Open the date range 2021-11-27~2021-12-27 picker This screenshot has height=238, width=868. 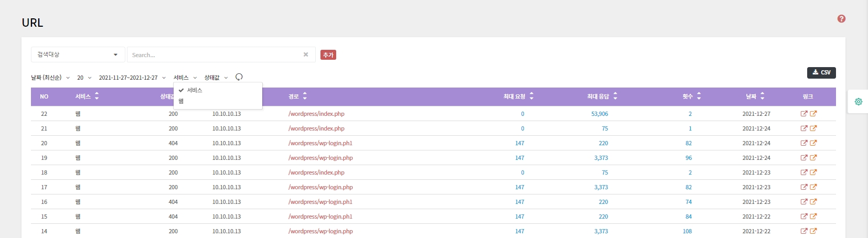[x=132, y=78]
